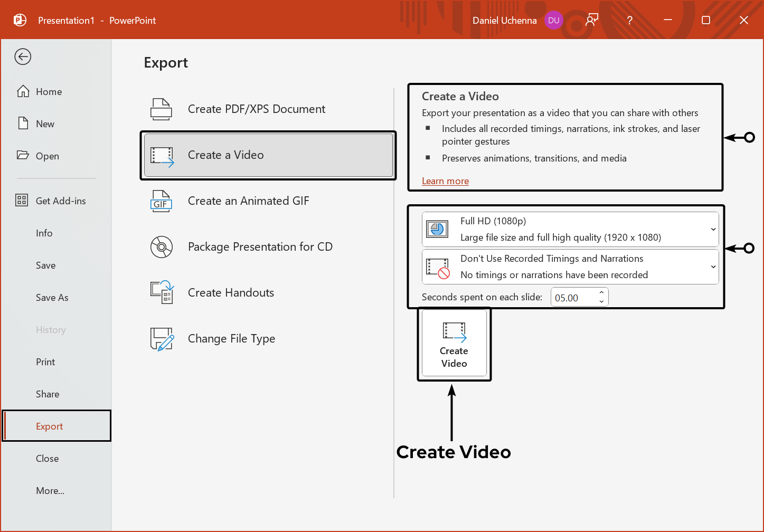Select the Create a Video option
764x532 pixels.
point(268,155)
